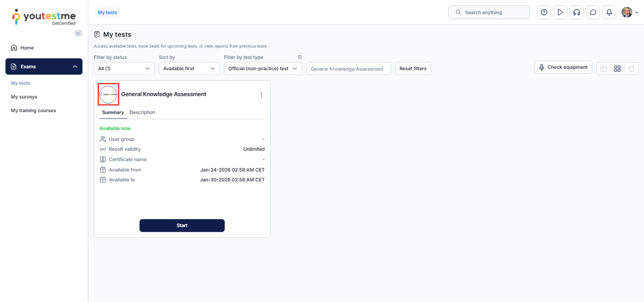This screenshot has height=302, width=644.
Task: Open the Filter by test type dropdown
Action: point(263,68)
